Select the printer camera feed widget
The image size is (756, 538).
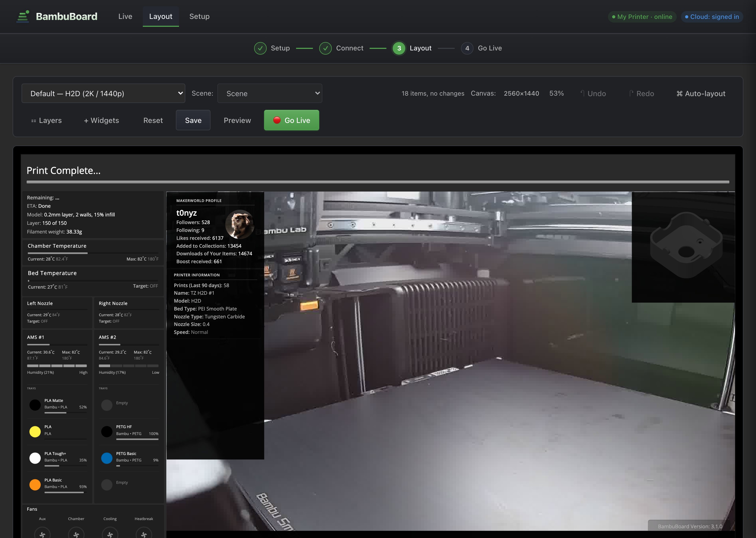pyautogui.click(x=450, y=361)
